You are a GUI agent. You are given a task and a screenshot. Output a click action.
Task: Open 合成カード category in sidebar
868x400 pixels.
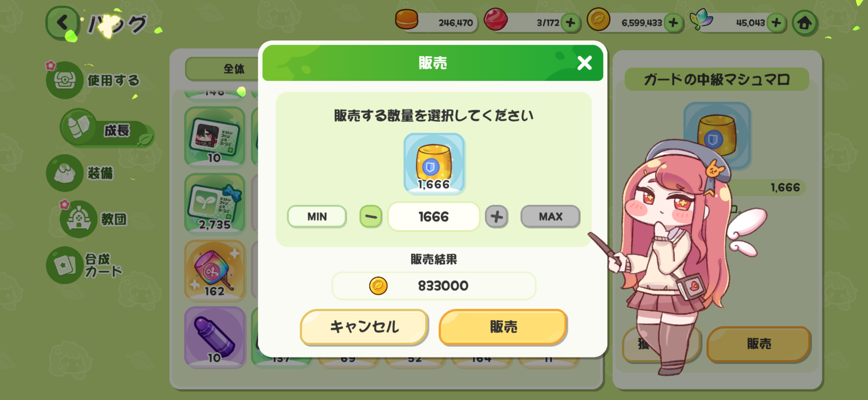85,265
